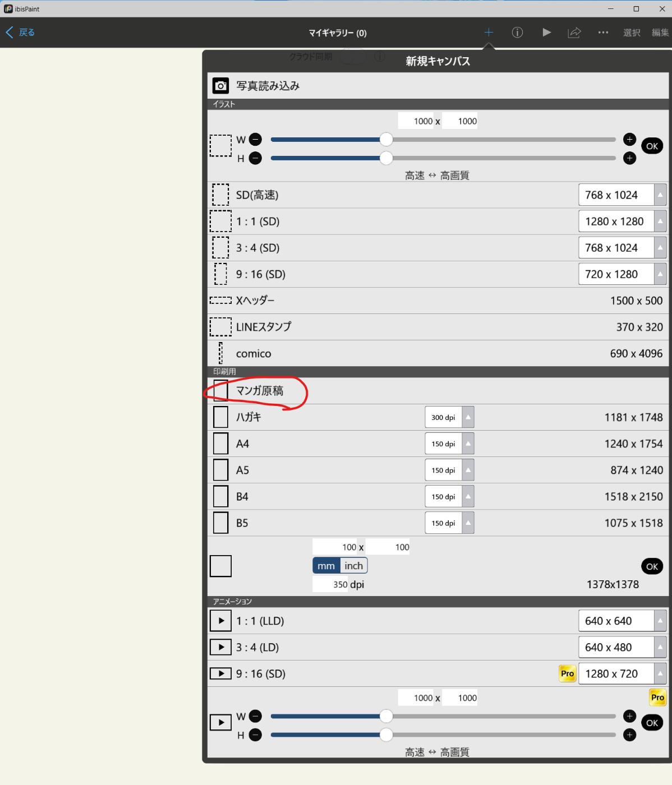This screenshot has width=672, height=785.
Task: Open the A4 dpi dropdown
Action: [449, 444]
